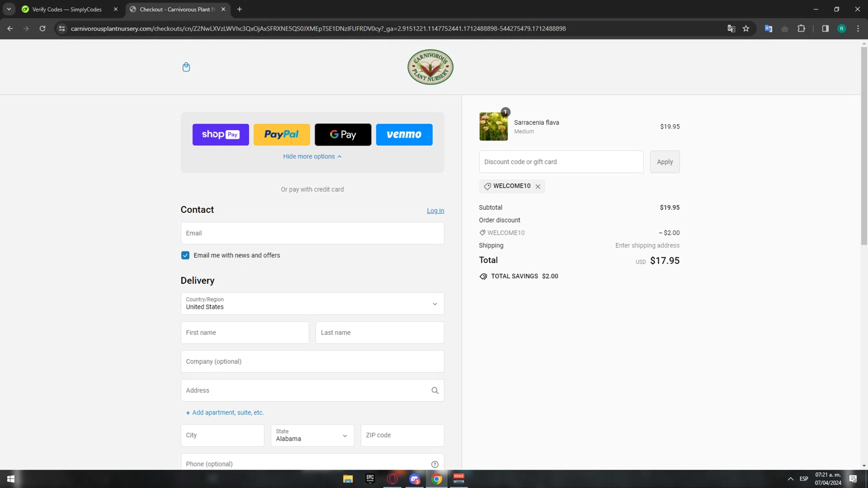868x488 pixels.
Task: Pay with Venmo
Action: [x=404, y=134]
